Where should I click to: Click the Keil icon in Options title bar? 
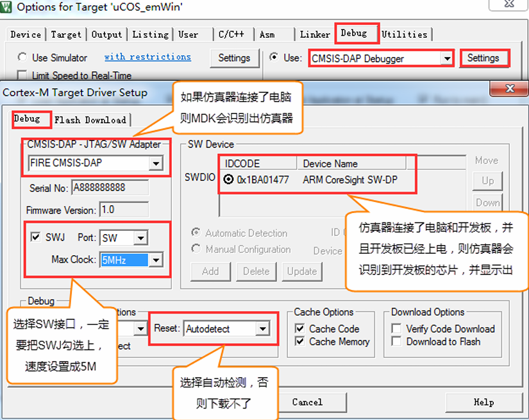pyautogui.click(x=6, y=7)
